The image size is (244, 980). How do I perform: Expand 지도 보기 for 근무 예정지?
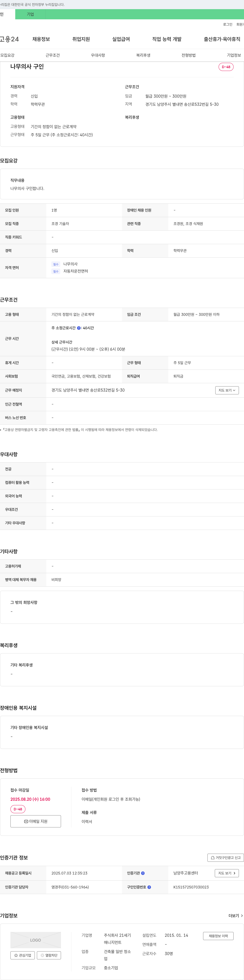pos(227,390)
